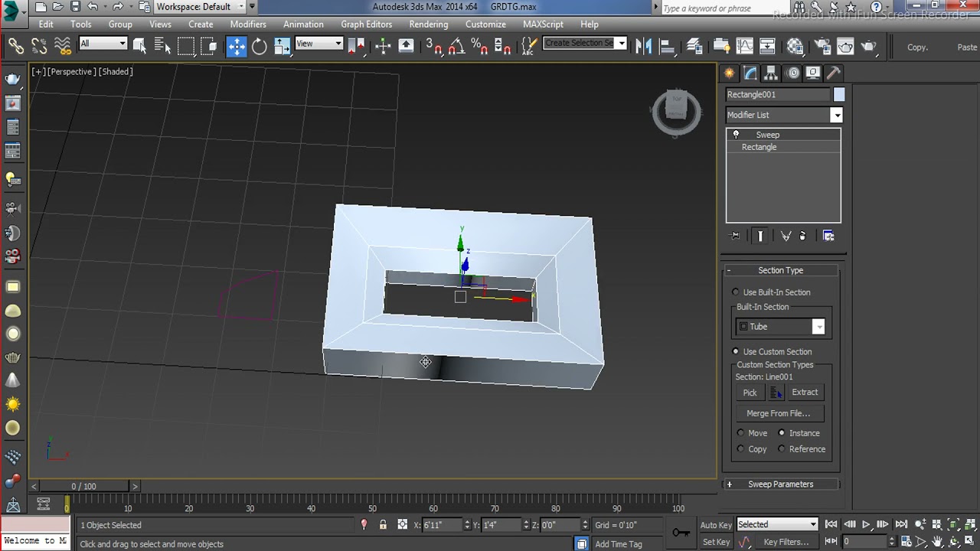This screenshot has width=980, height=551.
Task: Toggle the Angle Snap icon
Action: (x=456, y=46)
